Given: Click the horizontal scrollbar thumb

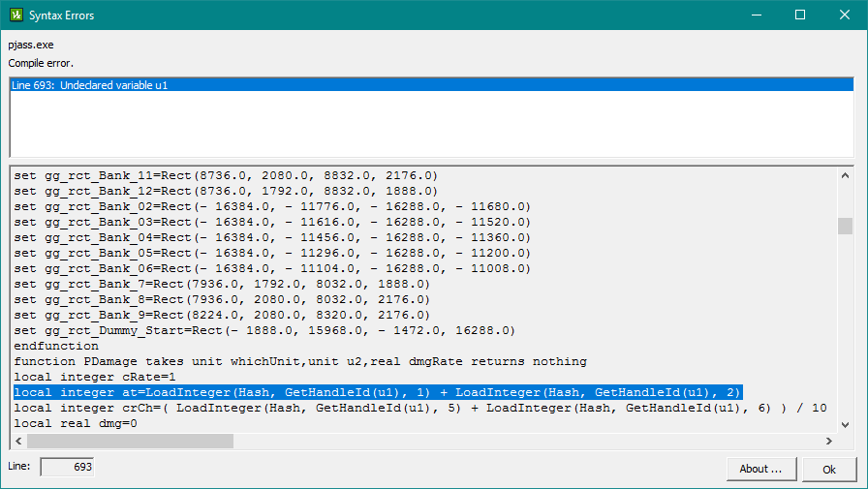Looking at the screenshot, I should click(x=130, y=441).
